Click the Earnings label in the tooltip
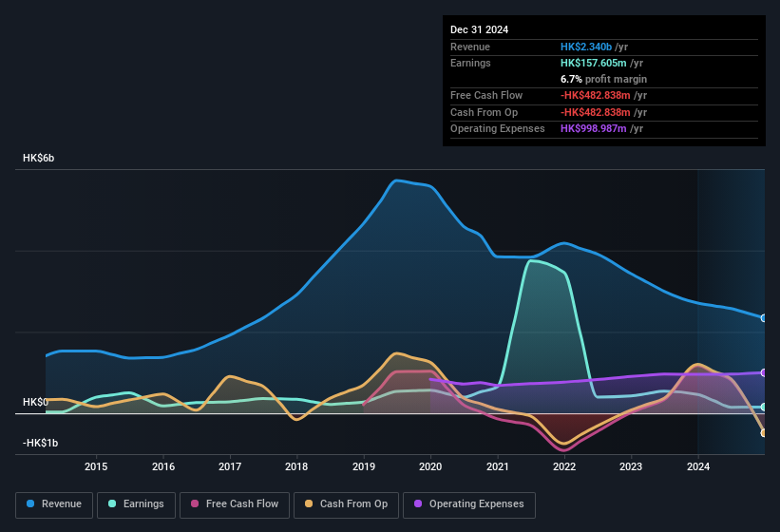 tap(470, 63)
